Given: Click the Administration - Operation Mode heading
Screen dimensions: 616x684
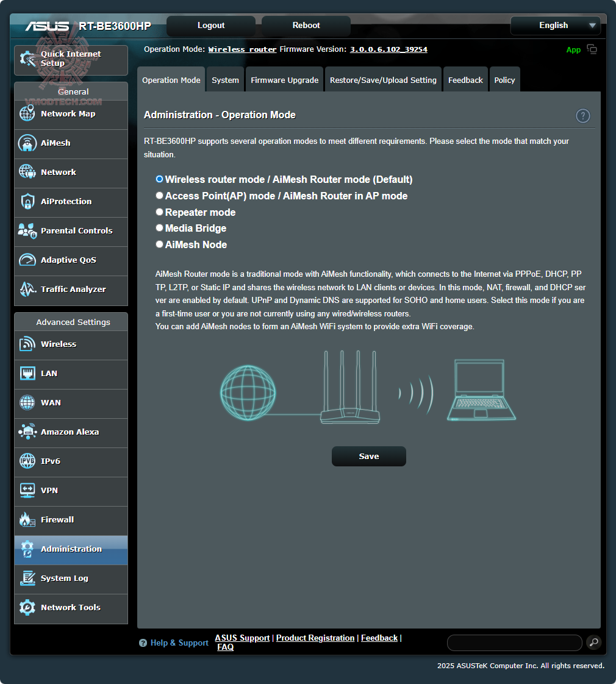Looking at the screenshot, I should click(x=220, y=115).
